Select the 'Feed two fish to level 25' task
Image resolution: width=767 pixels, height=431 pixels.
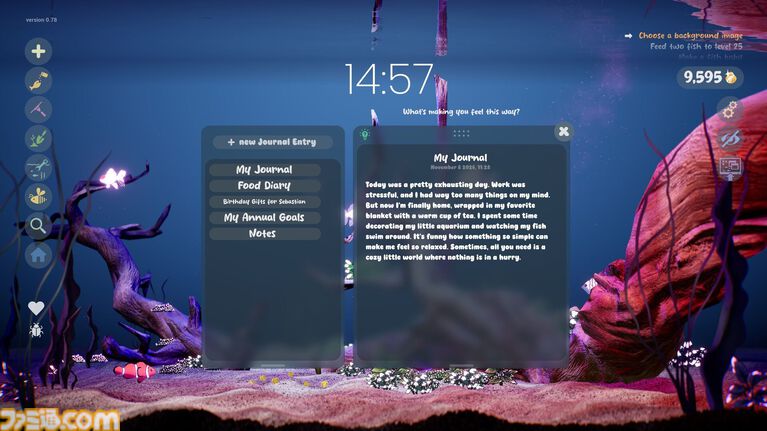(696, 46)
